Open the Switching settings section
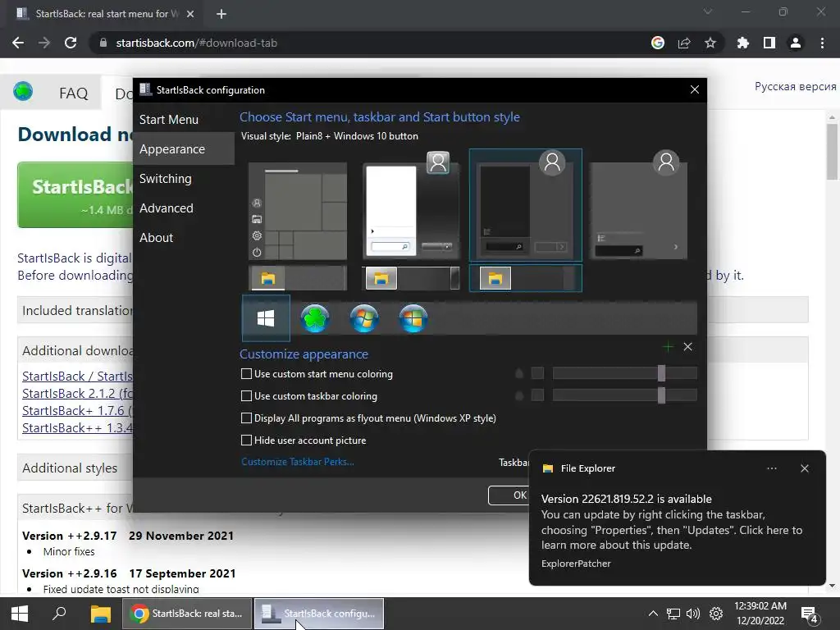The width and height of the screenshot is (840, 630). [x=184, y=178]
